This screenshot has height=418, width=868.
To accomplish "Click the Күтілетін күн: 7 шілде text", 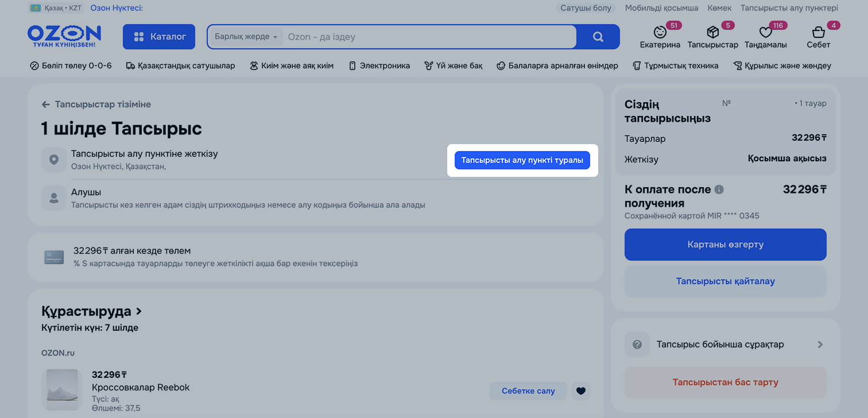I will pos(90,328).
